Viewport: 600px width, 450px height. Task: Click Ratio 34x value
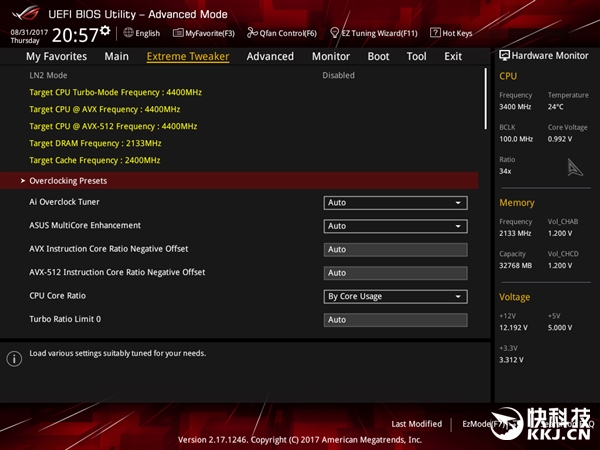click(x=505, y=171)
